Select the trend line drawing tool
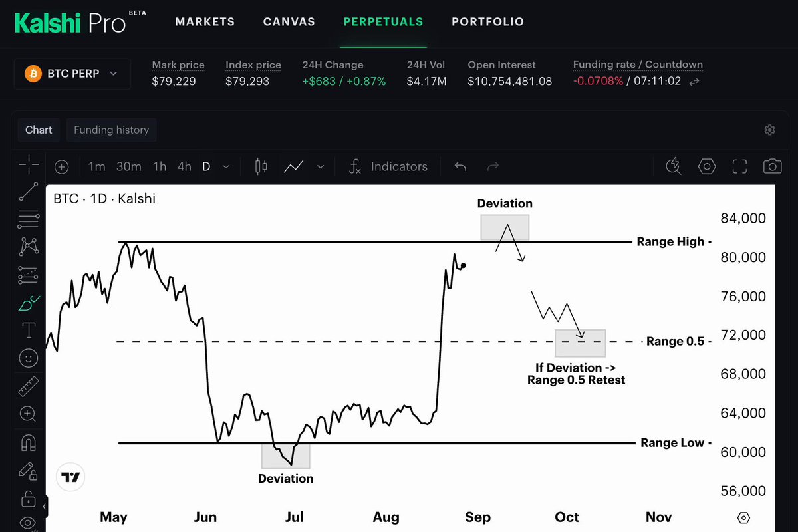The image size is (798, 532). [28, 192]
